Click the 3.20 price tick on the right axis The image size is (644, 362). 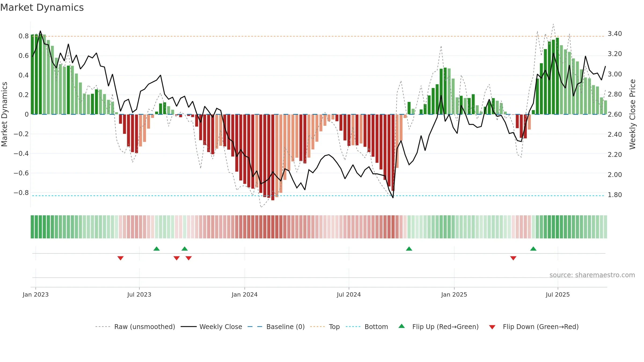tap(615, 54)
